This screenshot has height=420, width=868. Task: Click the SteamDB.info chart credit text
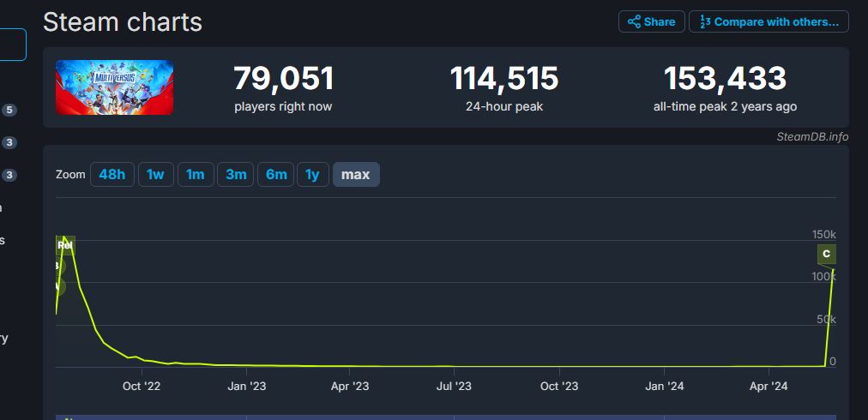(x=811, y=136)
